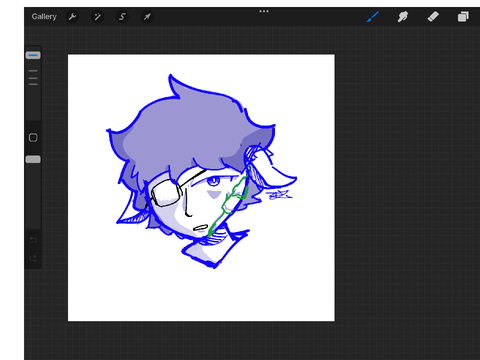Click the glasses on the drawn face
This screenshot has height=360, width=480.
tap(166, 193)
